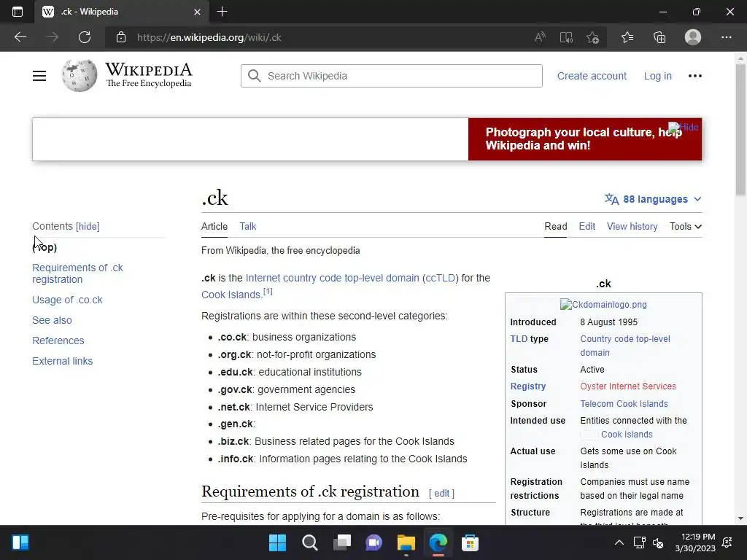Switch to the Talk tab
The height and width of the screenshot is (560, 747).
[x=248, y=226]
